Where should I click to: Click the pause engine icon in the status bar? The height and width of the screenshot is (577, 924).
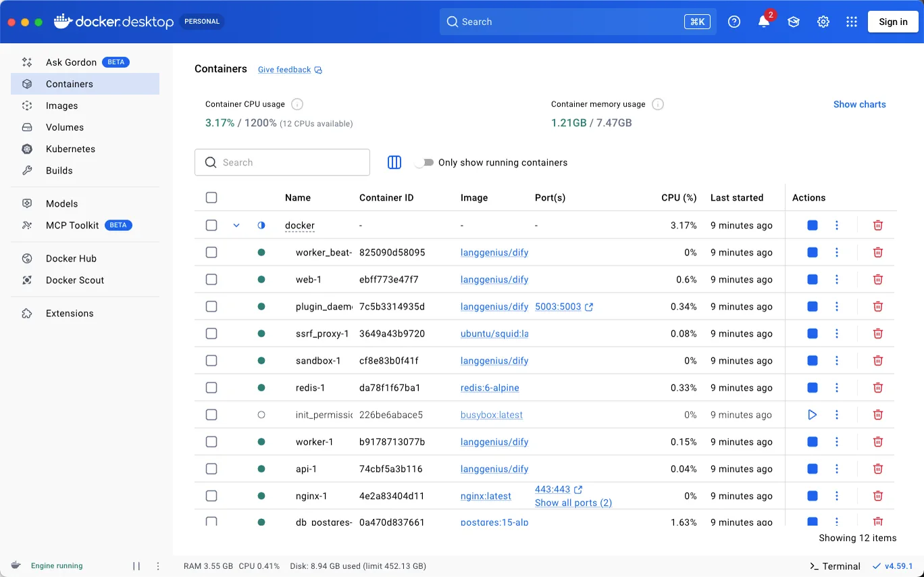pos(136,566)
